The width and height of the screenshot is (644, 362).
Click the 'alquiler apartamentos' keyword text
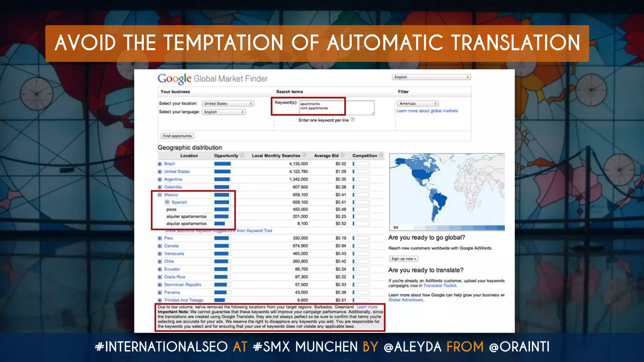tap(186, 217)
